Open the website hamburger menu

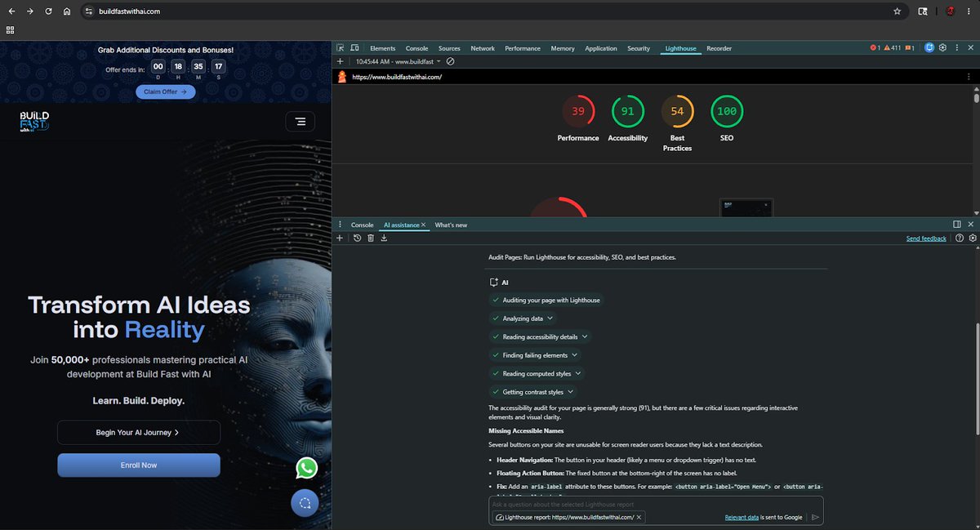click(301, 121)
